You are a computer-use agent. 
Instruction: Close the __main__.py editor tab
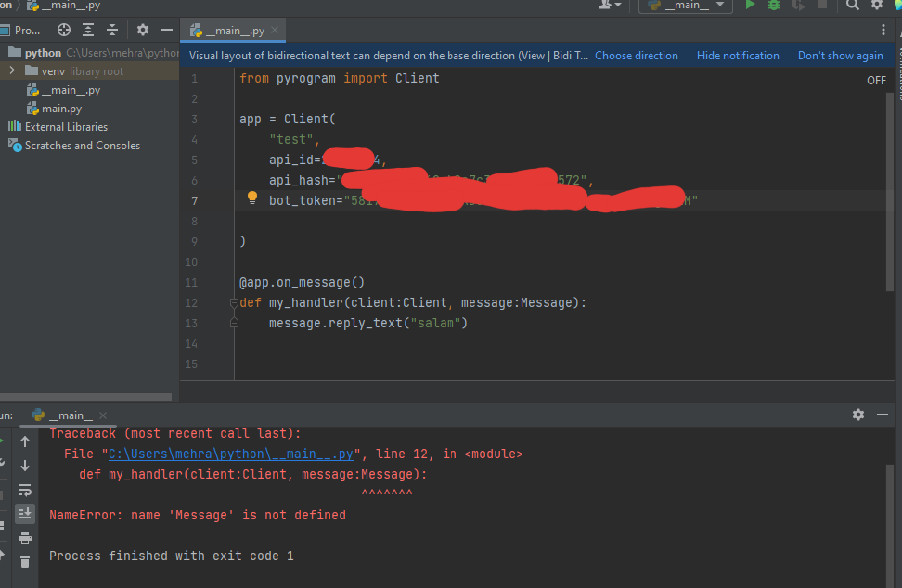point(275,30)
